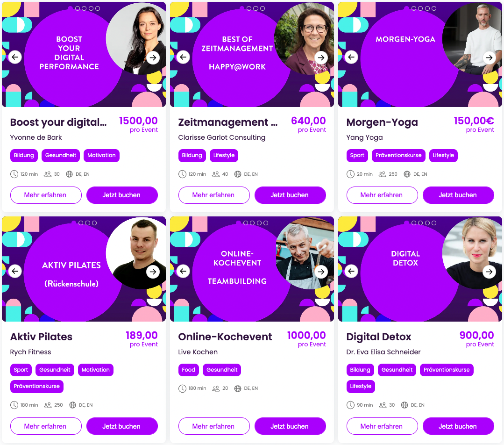Click previous arrow on Morgen-Yoga image
The width and height of the screenshot is (504, 445).
pyautogui.click(x=351, y=57)
